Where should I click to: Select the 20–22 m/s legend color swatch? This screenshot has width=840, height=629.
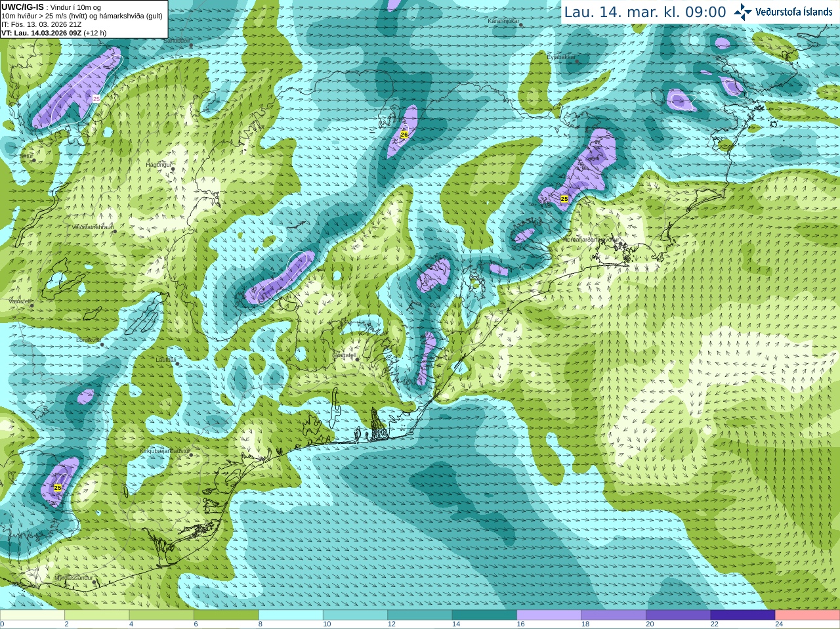point(679,615)
